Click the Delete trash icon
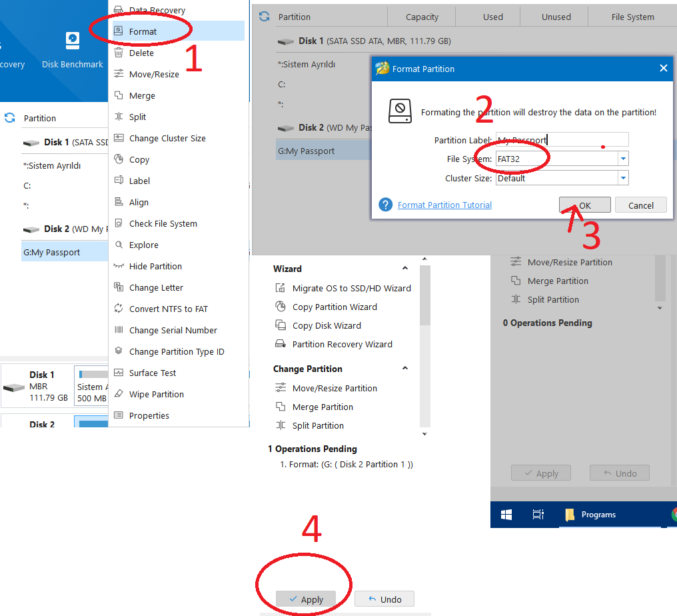Image resolution: width=677 pixels, height=616 pixels. (119, 53)
